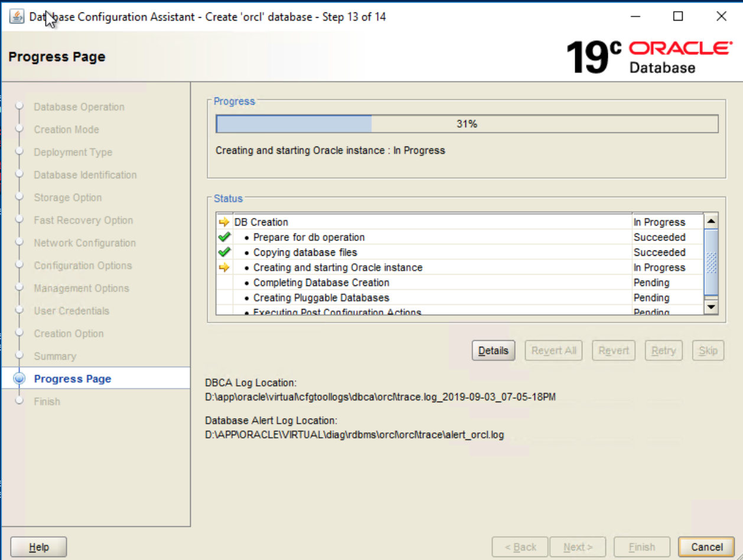Click the Revert button
Viewport: 743px width, 560px height.
pos(614,350)
